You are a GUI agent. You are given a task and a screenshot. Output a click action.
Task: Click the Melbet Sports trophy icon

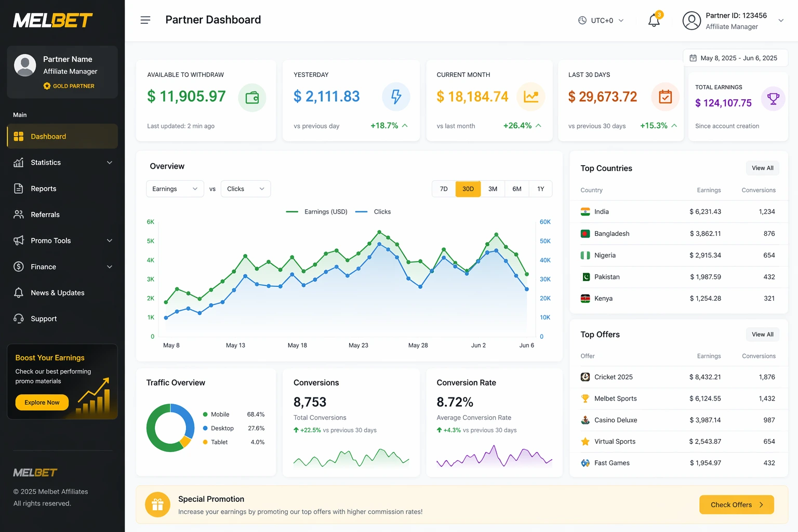[585, 398]
